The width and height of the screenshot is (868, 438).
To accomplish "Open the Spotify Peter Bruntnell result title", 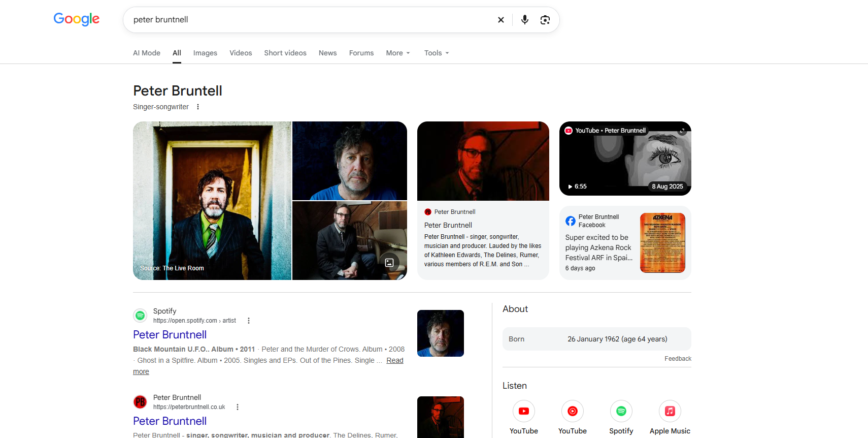I will click(170, 335).
